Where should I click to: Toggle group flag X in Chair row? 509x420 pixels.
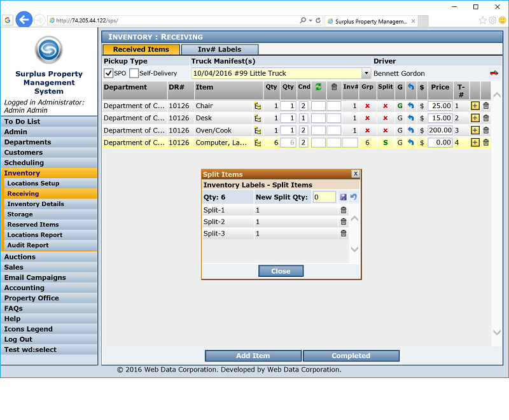point(368,106)
